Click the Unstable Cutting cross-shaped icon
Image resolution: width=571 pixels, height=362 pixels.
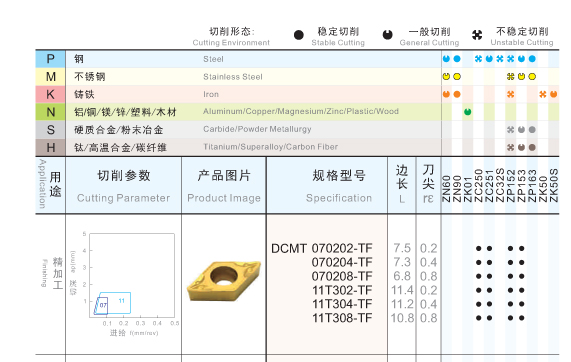(x=477, y=35)
